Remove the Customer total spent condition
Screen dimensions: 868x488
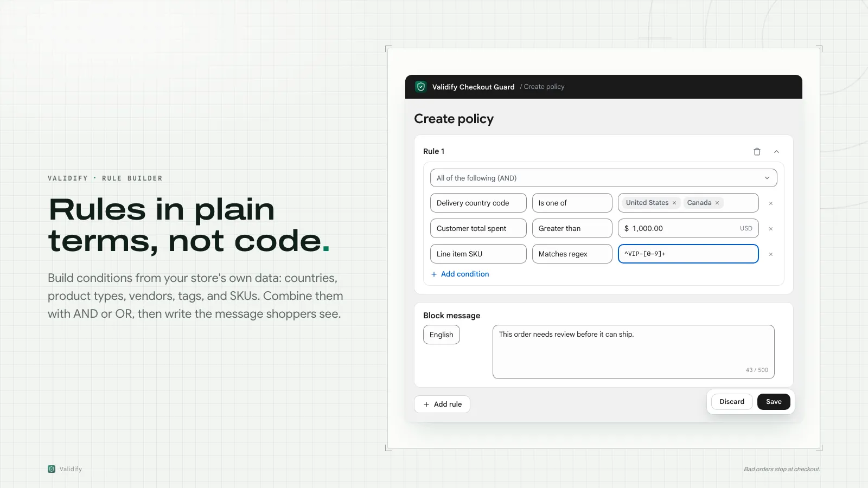[770, 229]
